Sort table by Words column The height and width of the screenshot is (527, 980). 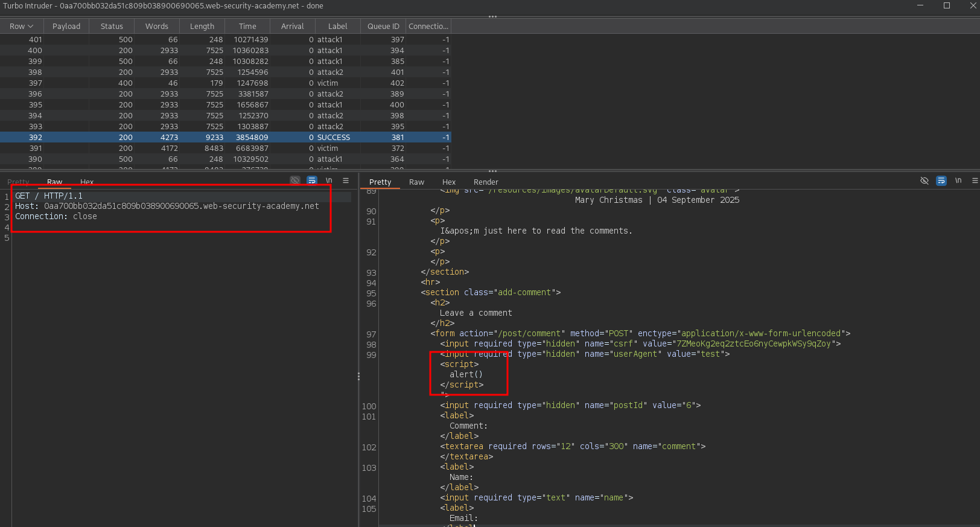pyautogui.click(x=157, y=26)
